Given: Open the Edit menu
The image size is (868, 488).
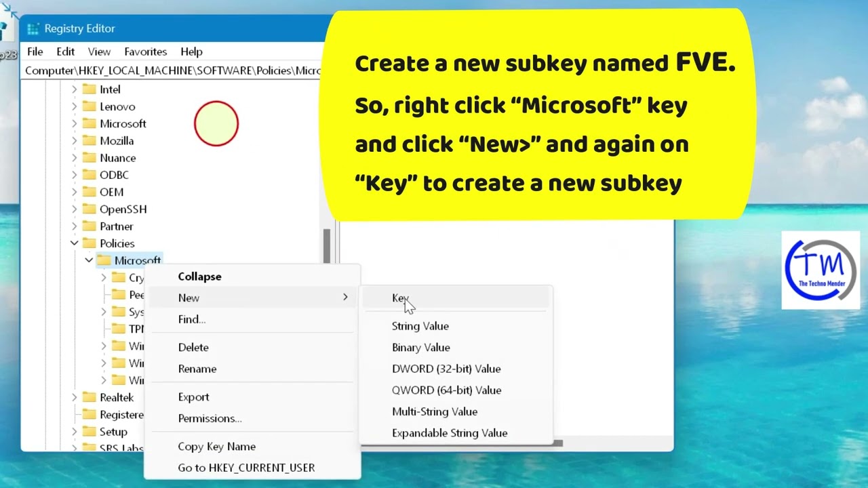Looking at the screenshot, I should pyautogui.click(x=66, y=52).
